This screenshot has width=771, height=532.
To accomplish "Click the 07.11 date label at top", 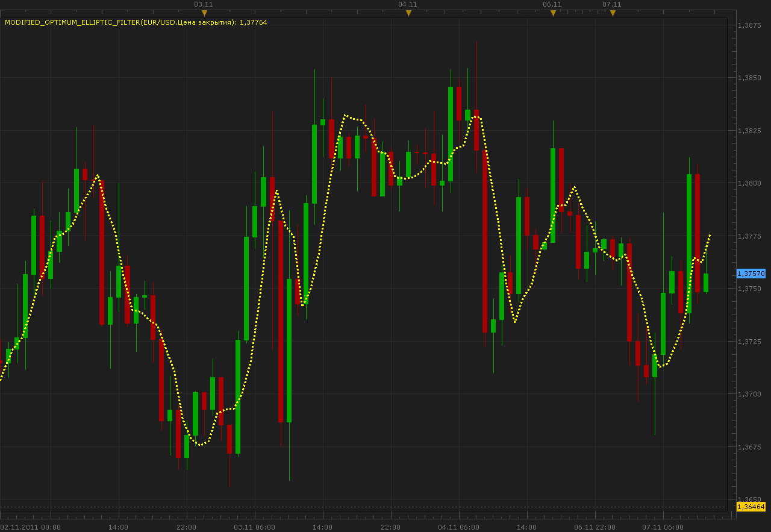I will coord(612,4).
